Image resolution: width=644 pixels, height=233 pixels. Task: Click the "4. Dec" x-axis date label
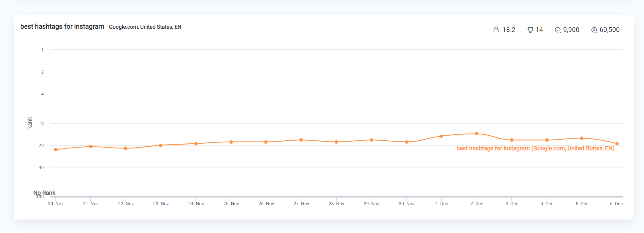[x=547, y=204]
